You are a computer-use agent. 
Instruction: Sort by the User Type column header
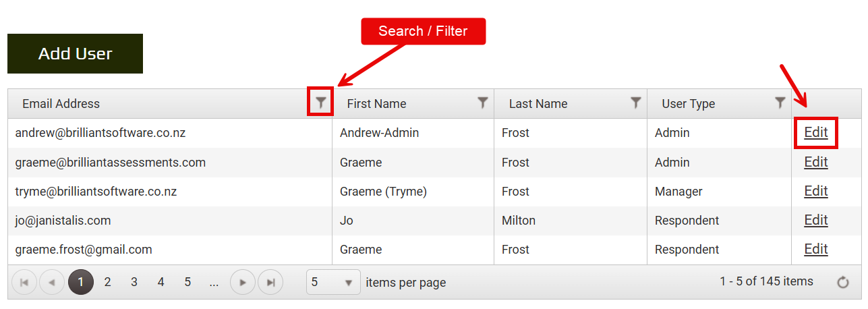(x=688, y=104)
